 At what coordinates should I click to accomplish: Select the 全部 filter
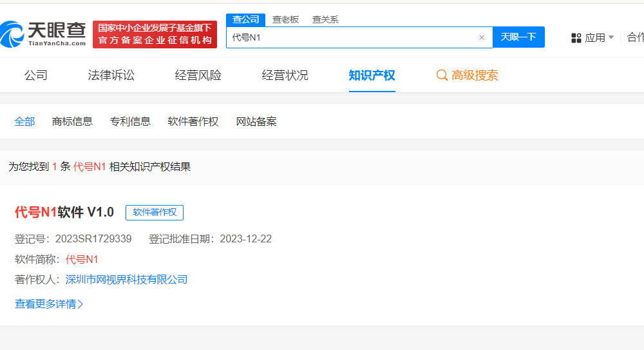click(x=24, y=121)
